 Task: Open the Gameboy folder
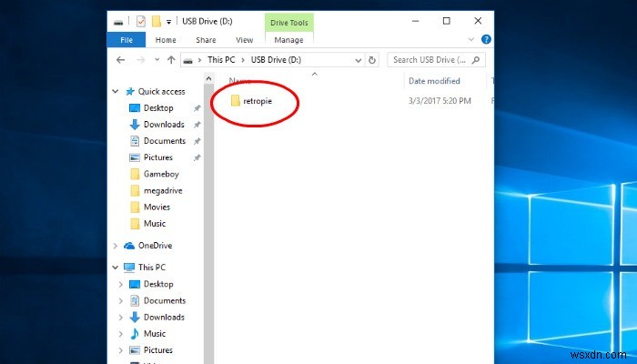click(x=161, y=174)
